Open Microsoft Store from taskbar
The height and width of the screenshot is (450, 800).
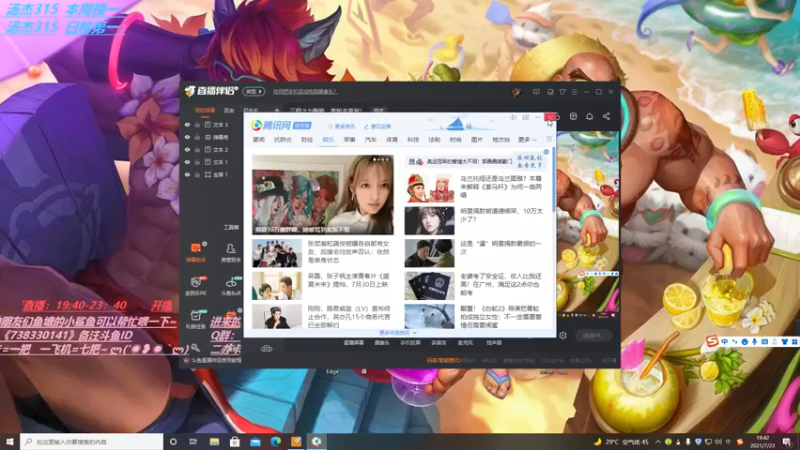pos(235,441)
